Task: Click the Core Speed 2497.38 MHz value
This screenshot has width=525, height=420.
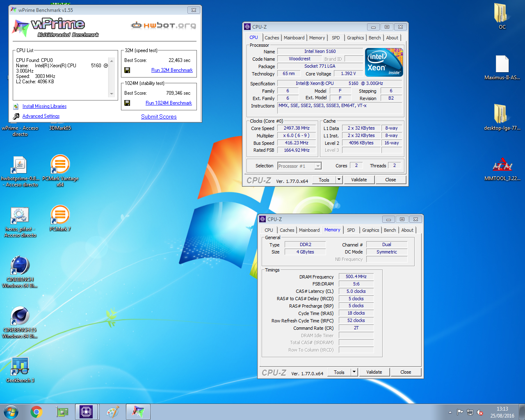Action: pos(297,128)
